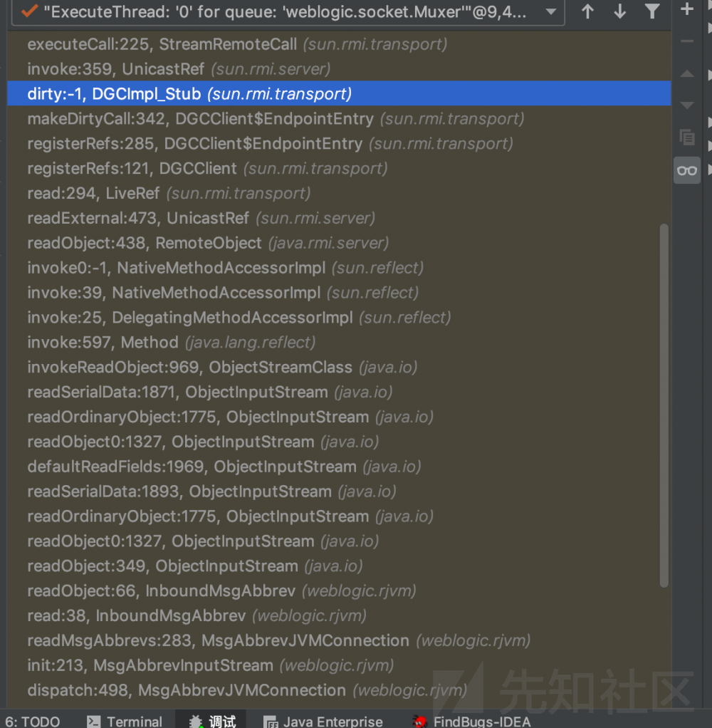The height and width of the screenshot is (728, 712).
Task: Select invoke:25, DelegatingMethodAccessorImpl frame
Action: click(x=340, y=318)
